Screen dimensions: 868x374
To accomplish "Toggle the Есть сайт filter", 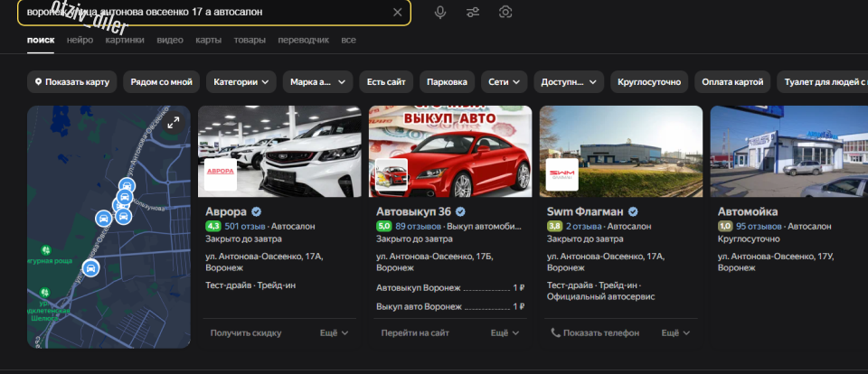I will (386, 82).
